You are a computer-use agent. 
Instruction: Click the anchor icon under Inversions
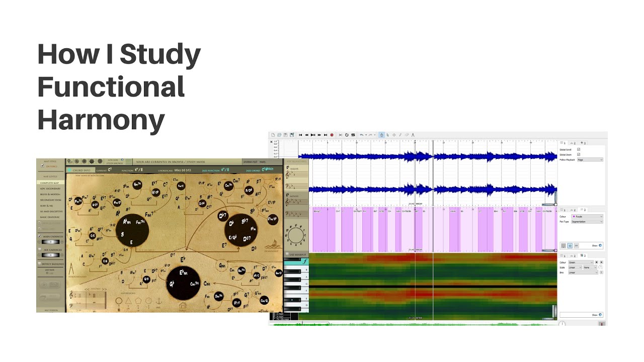click(159, 301)
